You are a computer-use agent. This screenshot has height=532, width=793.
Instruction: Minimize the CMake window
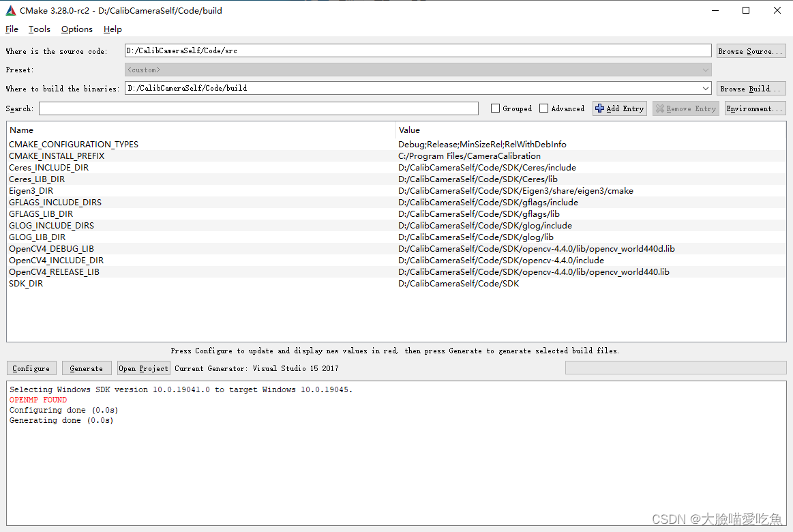(x=715, y=11)
